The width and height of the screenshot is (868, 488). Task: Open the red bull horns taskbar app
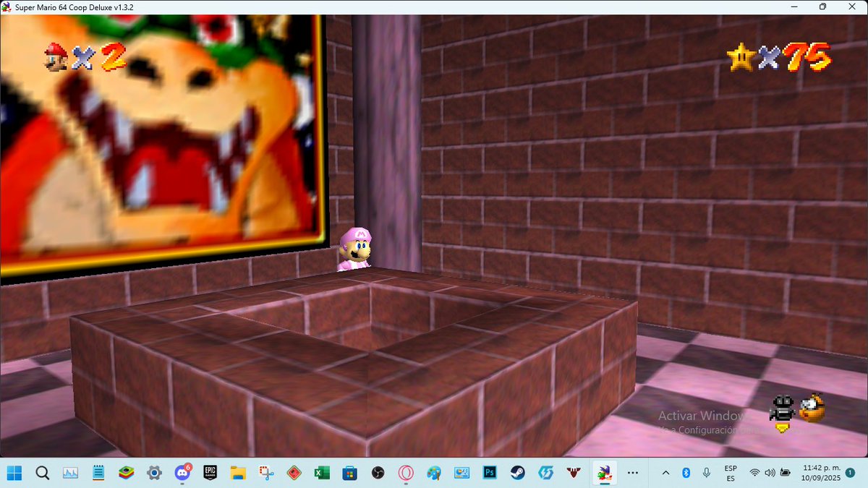[x=573, y=474]
